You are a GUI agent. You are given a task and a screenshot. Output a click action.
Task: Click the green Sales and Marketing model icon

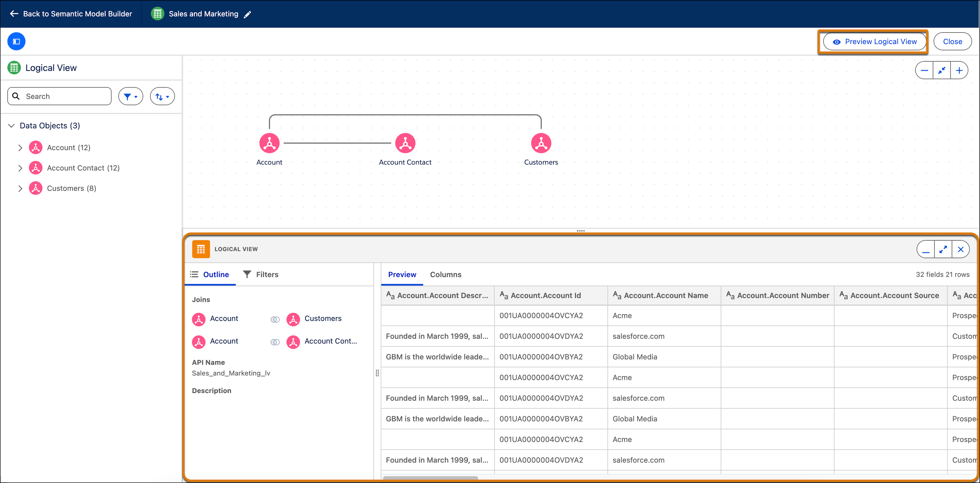click(158, 14)
